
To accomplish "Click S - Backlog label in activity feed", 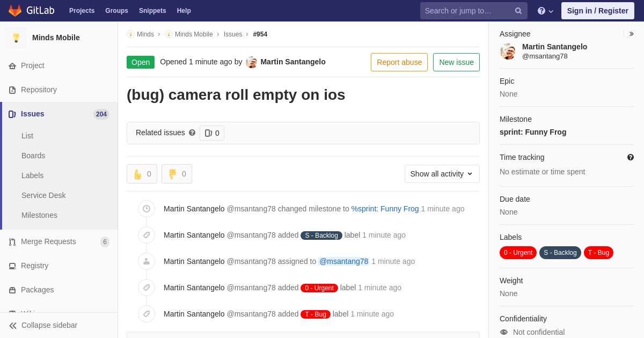I will (x=321, y=236).
